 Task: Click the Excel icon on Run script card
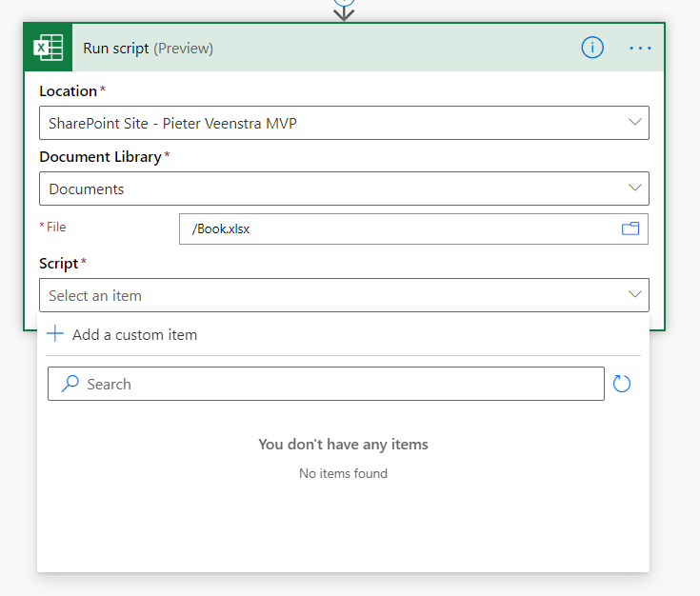pyautogui.click(x=49, y=48)
